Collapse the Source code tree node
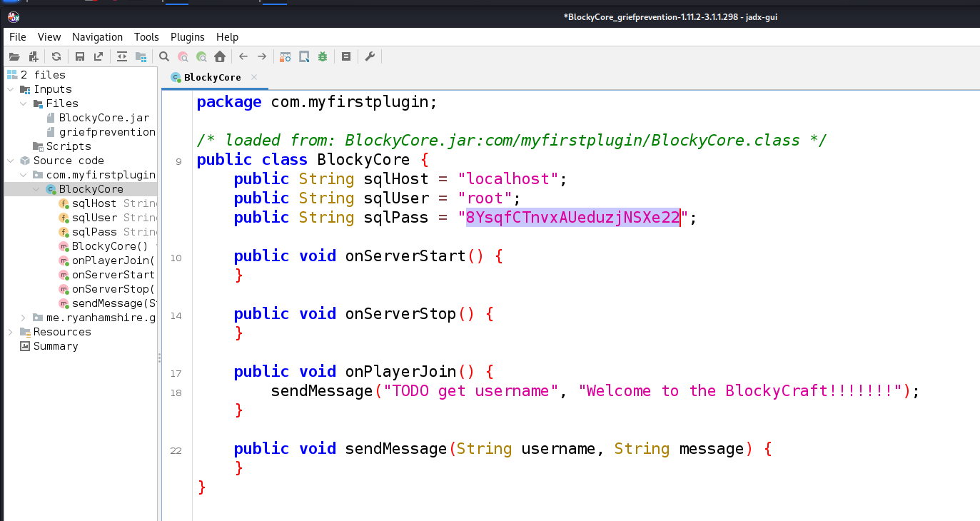This screenshot has height=521, width=980. 11,161
